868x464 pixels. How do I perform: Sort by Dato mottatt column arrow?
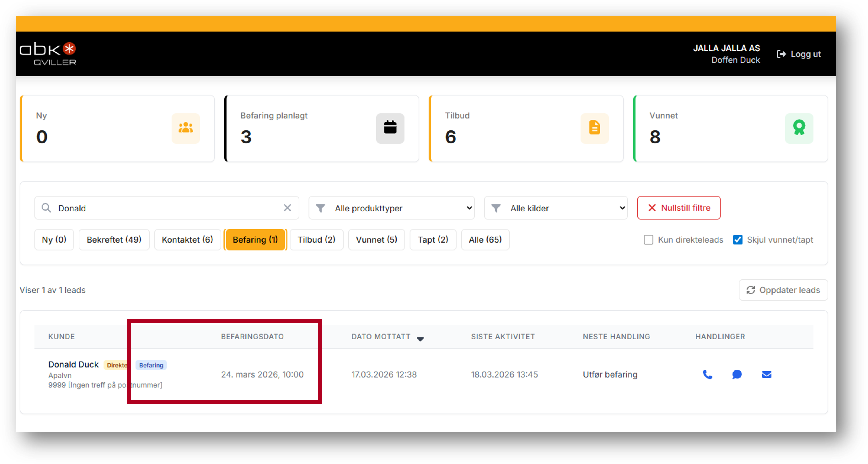[420, 339]
